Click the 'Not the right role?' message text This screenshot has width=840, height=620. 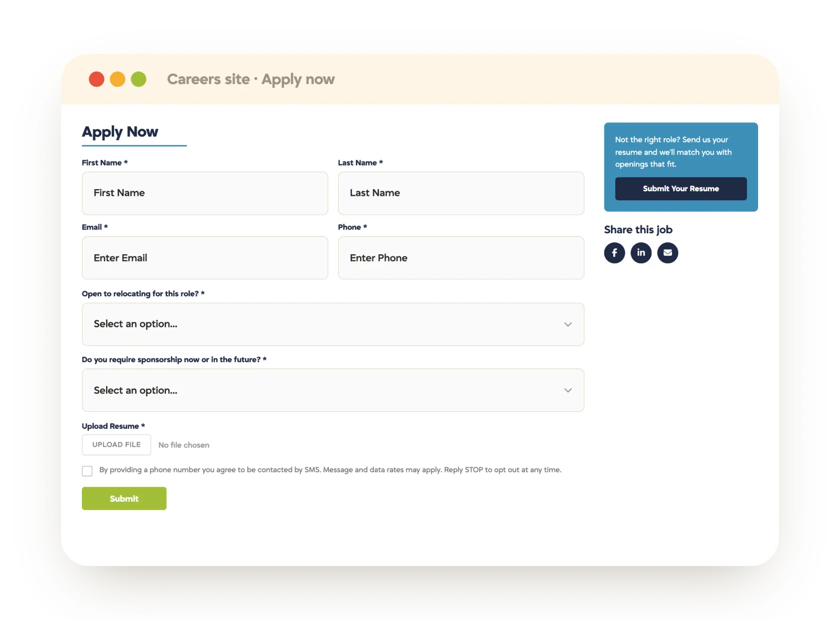(674, 152)
